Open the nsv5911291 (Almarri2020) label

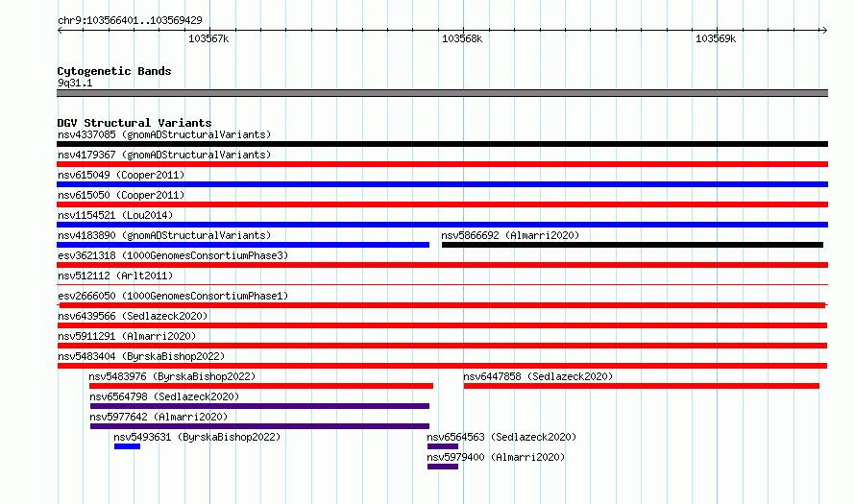[127, 336]
